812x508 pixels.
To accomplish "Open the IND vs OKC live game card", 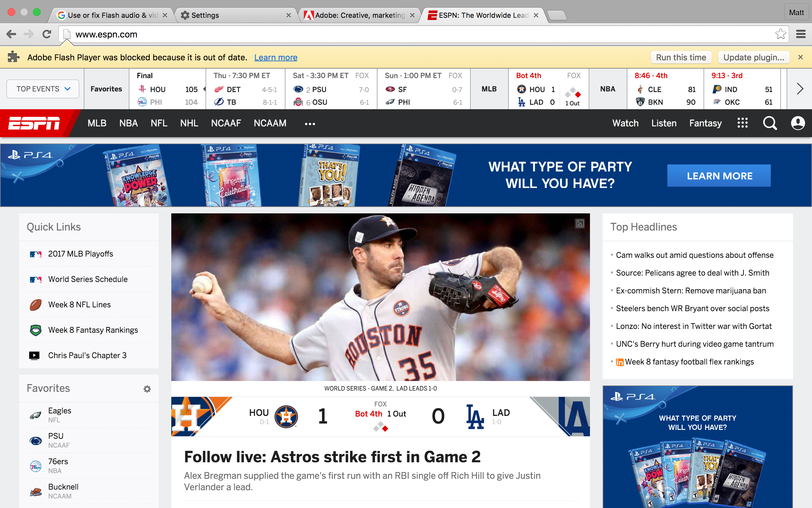I will click(x=742, y=89).
